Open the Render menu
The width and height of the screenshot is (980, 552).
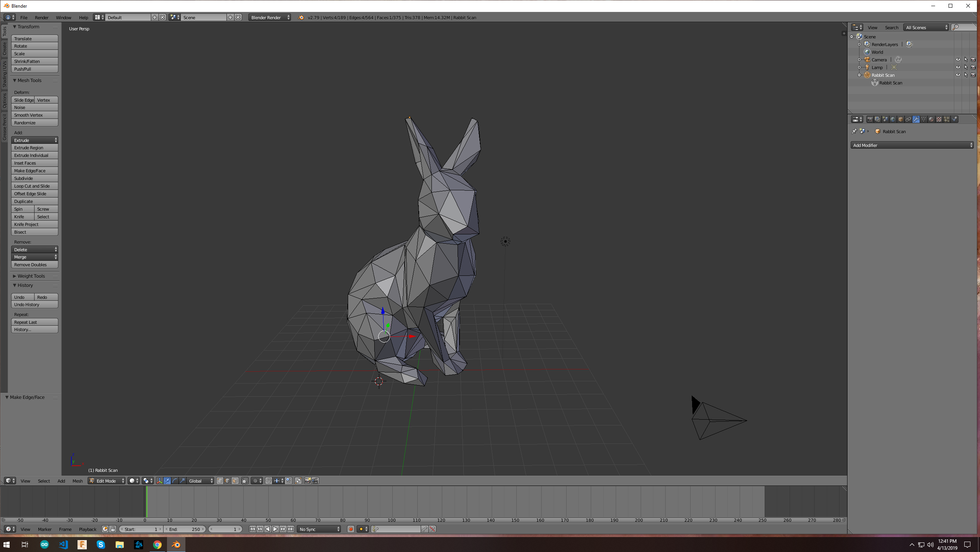coord(41,17)
